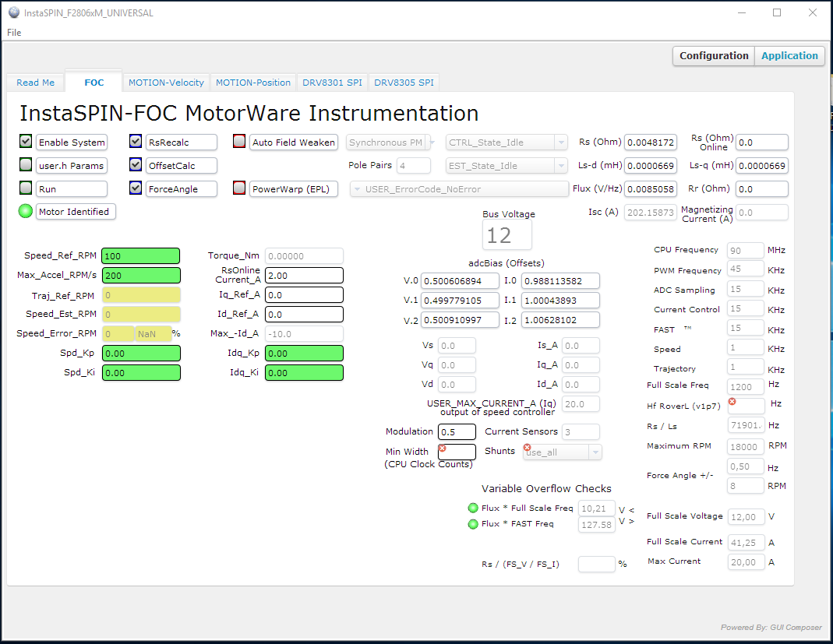
Task: Click the Speed_Ref_RPM input field
Action: coord(141,256)
